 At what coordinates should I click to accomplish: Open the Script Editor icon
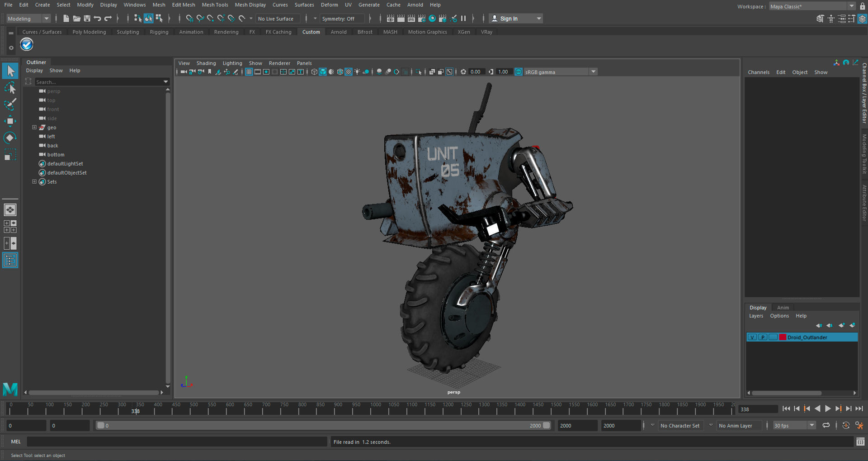pos(860,442)
